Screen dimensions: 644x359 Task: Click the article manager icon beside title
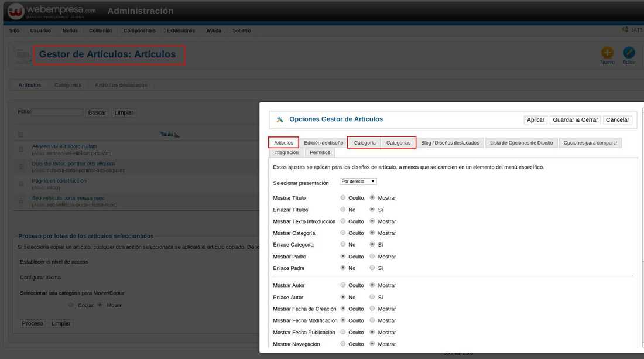(x=23, y=56)
